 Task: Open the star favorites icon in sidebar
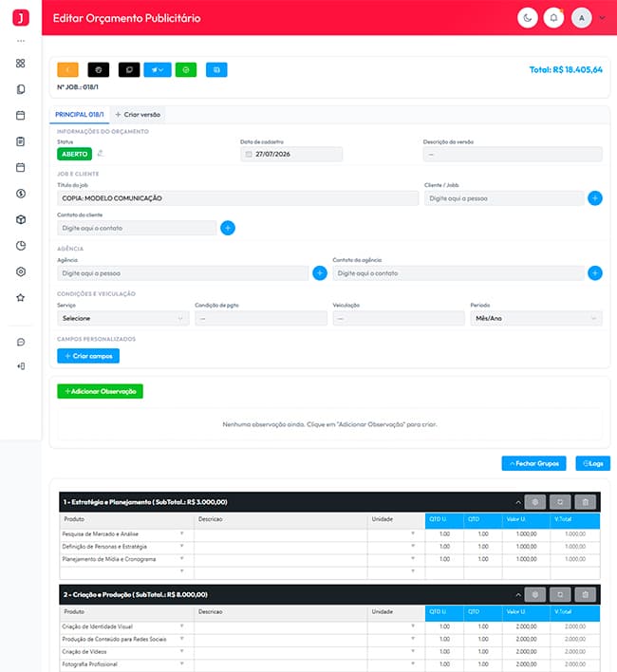(21, 297)
